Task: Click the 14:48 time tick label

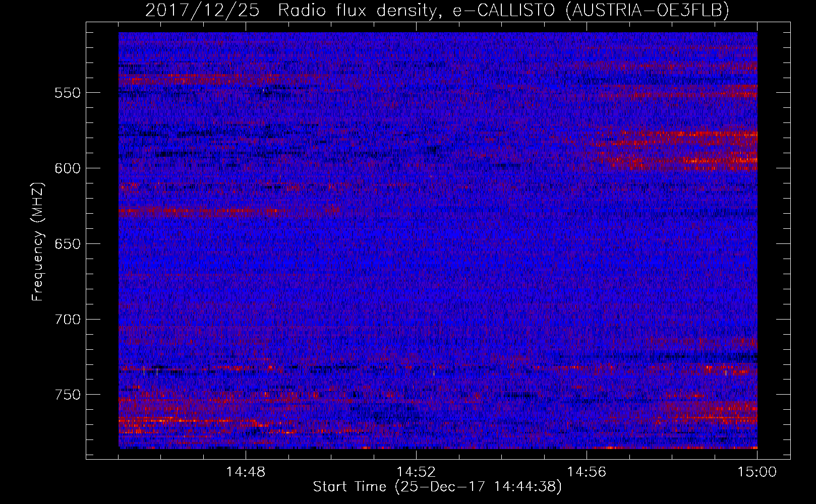Action: [x=246, y=472]
